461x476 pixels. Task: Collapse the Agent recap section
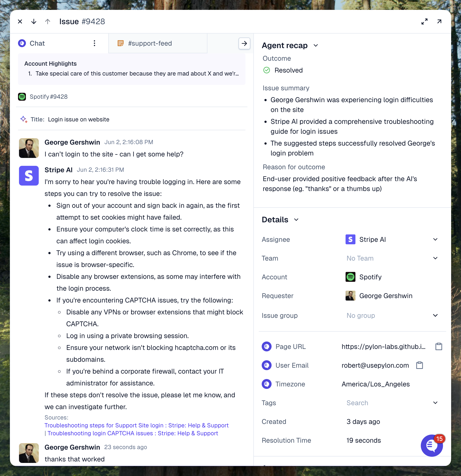[316, 46]
